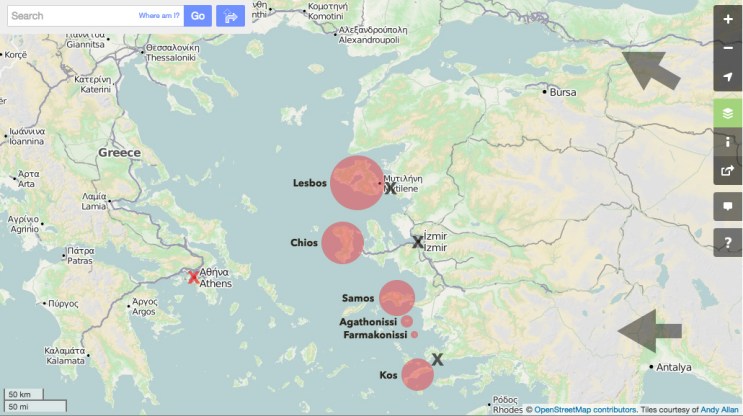Image resolution: width=743 pixels, height=416 pixels.
Task: Click the Patras city label
Action: pyautogui.click(x=80, y=256)
